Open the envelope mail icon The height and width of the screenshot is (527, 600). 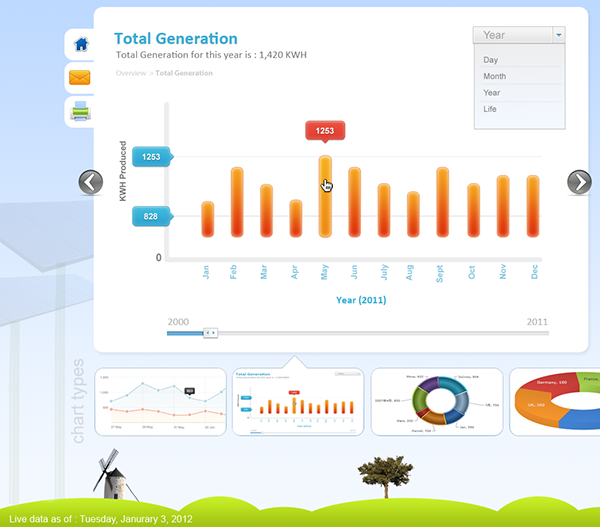click(x=80, y=77)
